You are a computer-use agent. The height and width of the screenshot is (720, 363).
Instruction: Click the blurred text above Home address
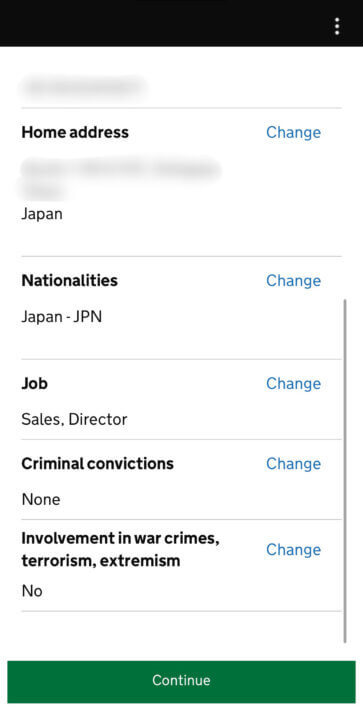(x=83, y=87)
